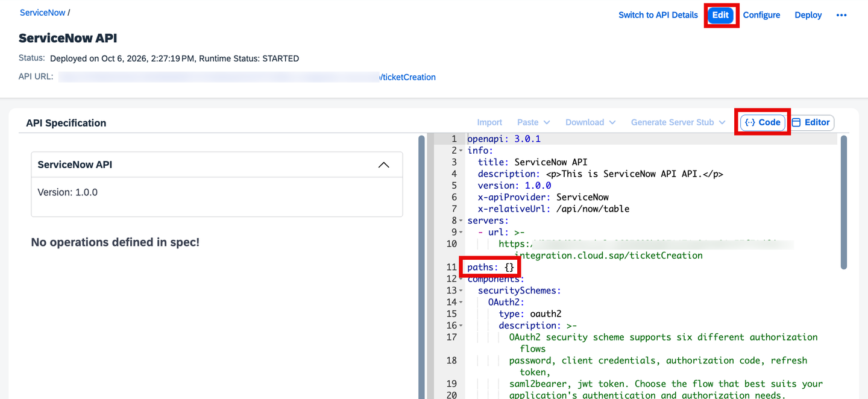Click the Edit button
Viewport: 868px width, 399px height.
pyautogui.click(x=721, y=15)
